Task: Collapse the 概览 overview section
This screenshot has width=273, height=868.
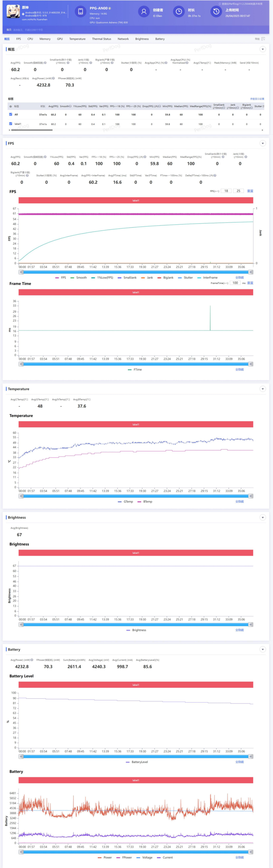Action: click(263, 49)
